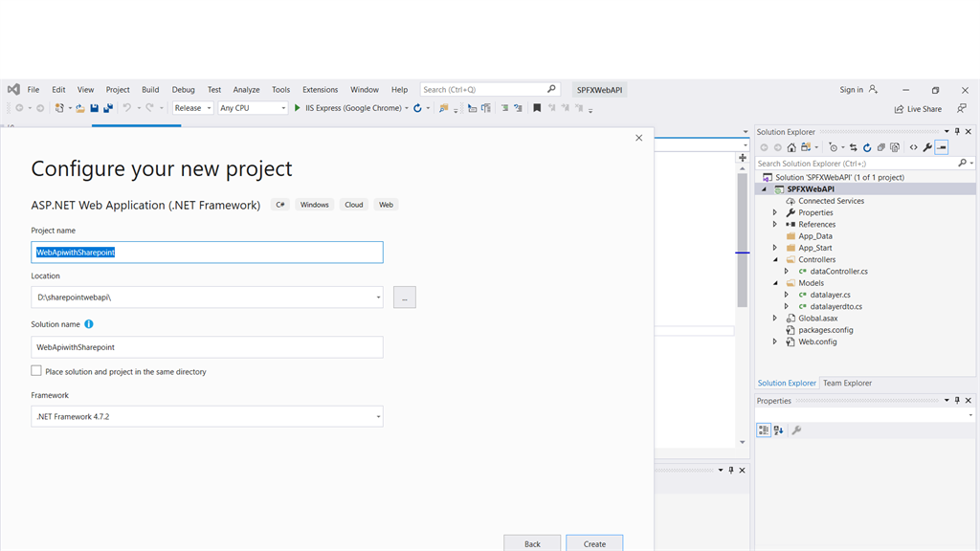Click the Collapse All icon in Solution Explorer

(880, 146)
